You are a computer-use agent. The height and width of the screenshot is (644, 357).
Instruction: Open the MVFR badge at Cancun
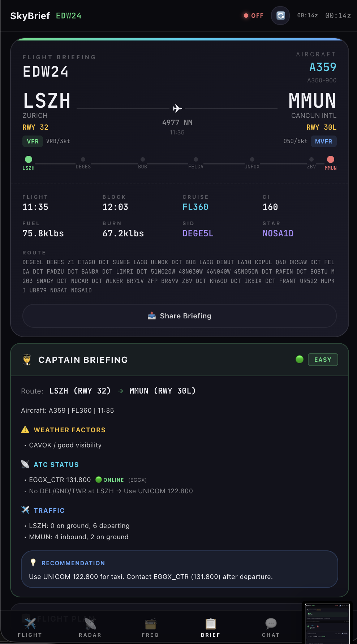(x=323, y=141)
